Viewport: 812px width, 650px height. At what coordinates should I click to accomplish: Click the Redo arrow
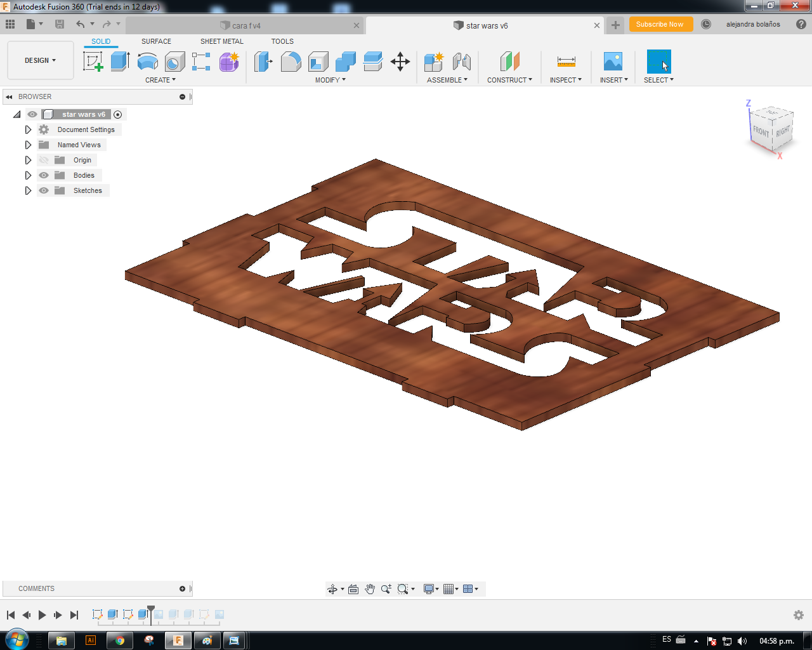pyautogui.click(x=107, y=24)
